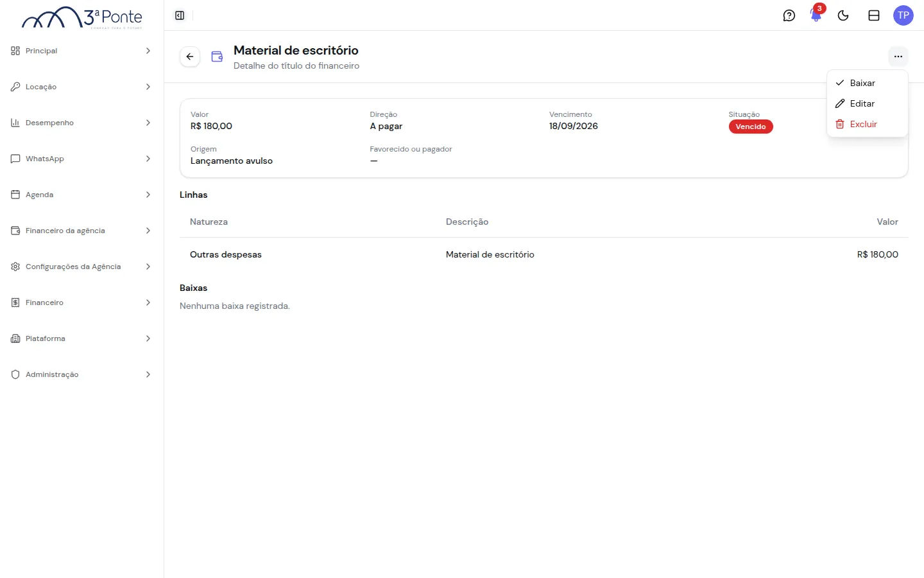Toggle dark mode moon icon

(843, 15)
